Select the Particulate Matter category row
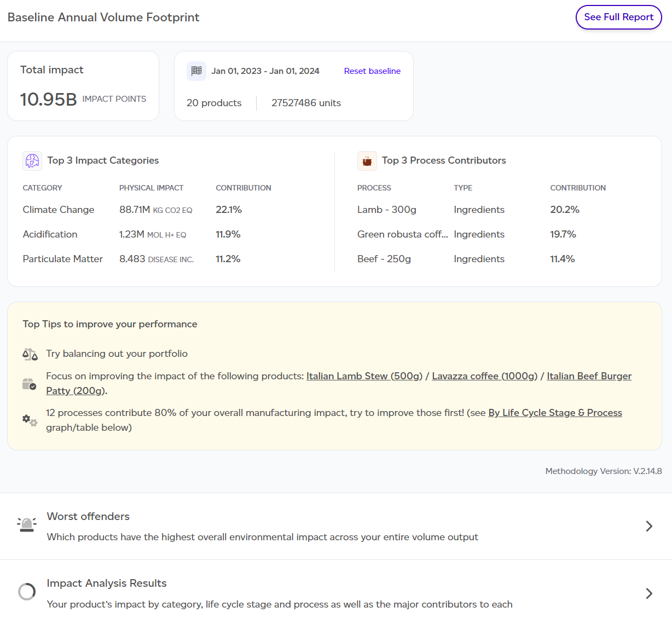 tap(171, 259)
